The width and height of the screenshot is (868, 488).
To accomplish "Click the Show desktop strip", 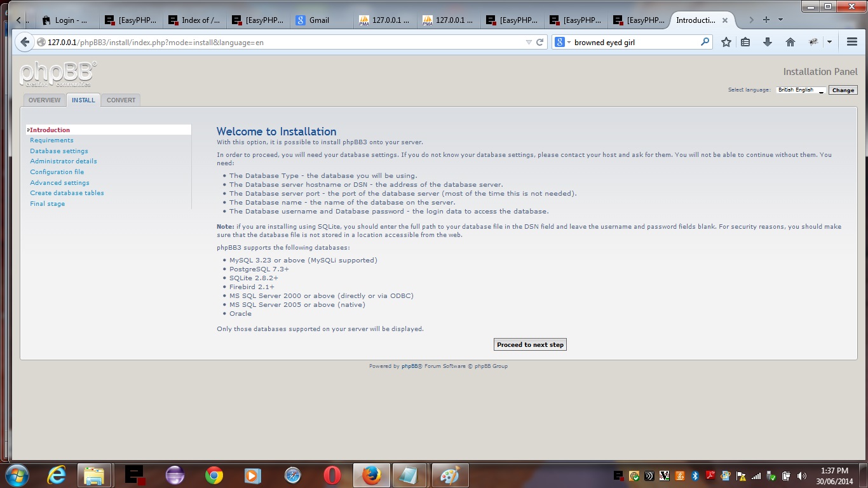I will (864, 475).
